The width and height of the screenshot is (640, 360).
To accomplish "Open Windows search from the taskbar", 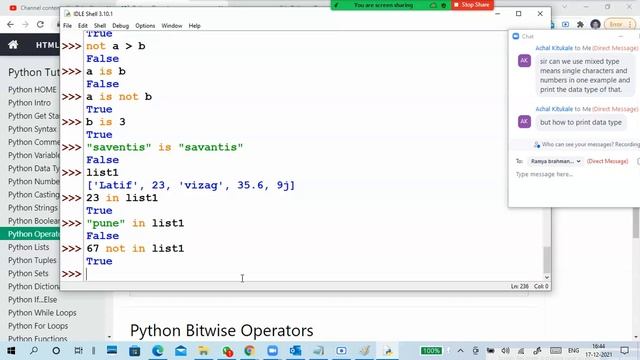I will (x=34, y=351).
